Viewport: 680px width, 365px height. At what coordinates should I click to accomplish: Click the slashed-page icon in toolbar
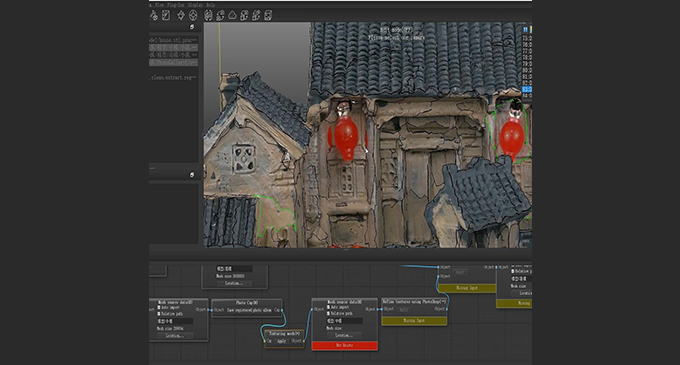[166, 16]
